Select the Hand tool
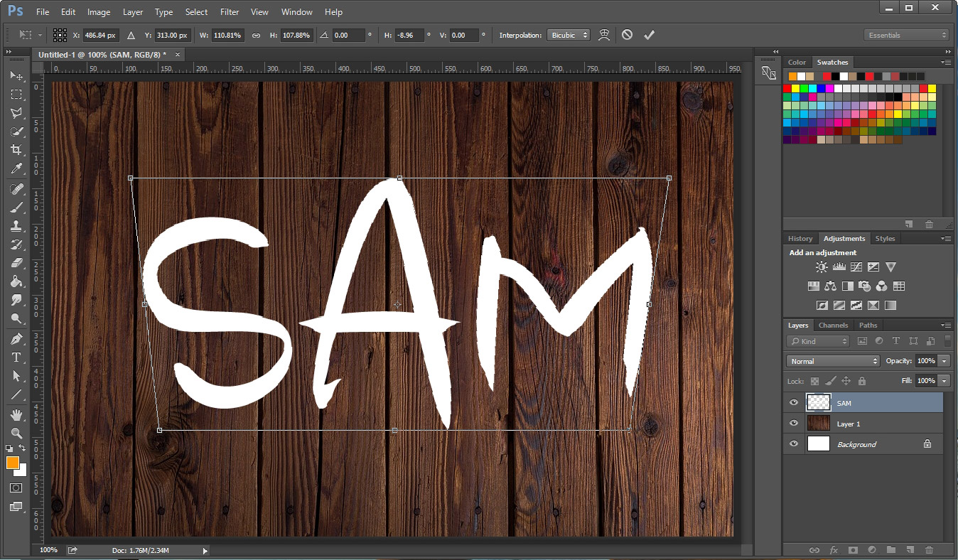This screenshot has width=958, height=560. pos(16,415)
